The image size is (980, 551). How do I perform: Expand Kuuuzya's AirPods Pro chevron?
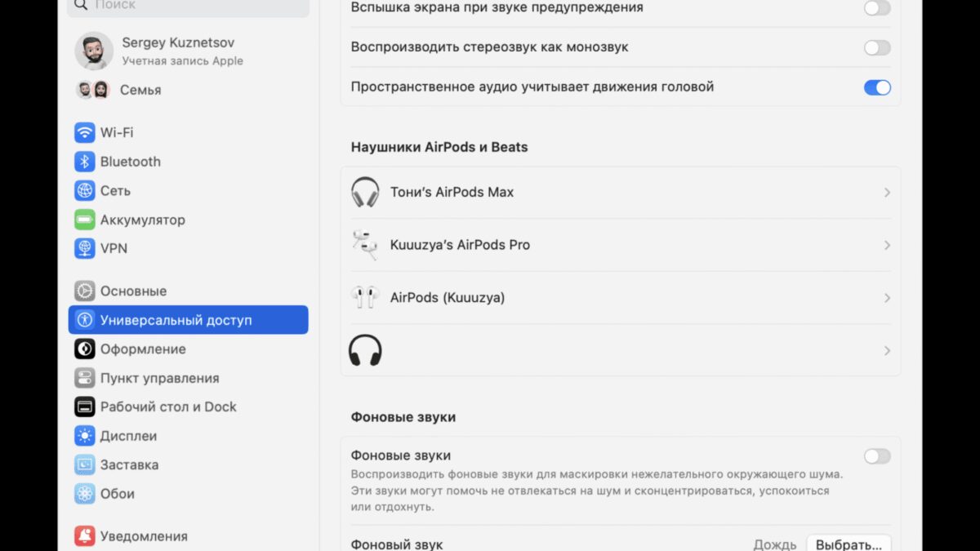887,246
